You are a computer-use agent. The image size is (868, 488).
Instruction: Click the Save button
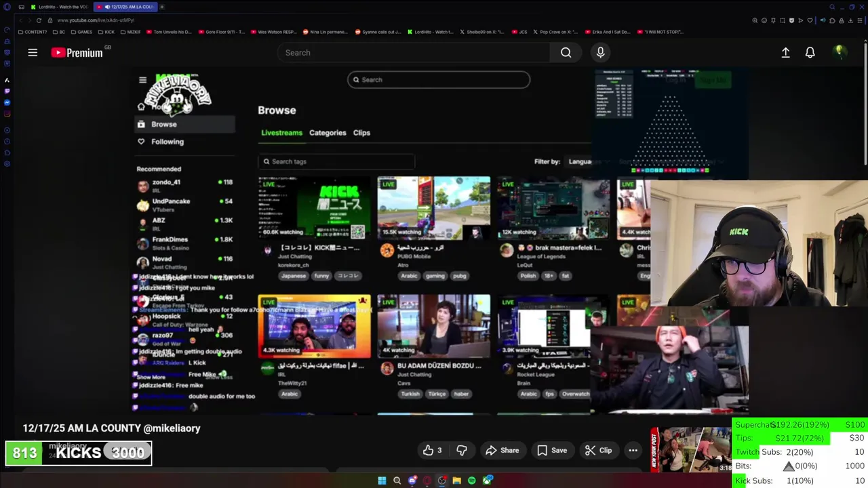[552, 450]
